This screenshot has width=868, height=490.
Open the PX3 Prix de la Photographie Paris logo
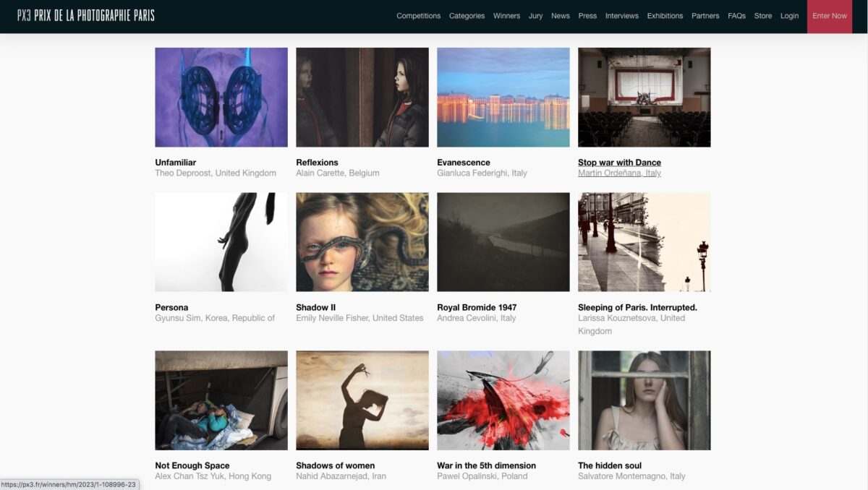tap(86, 15)
